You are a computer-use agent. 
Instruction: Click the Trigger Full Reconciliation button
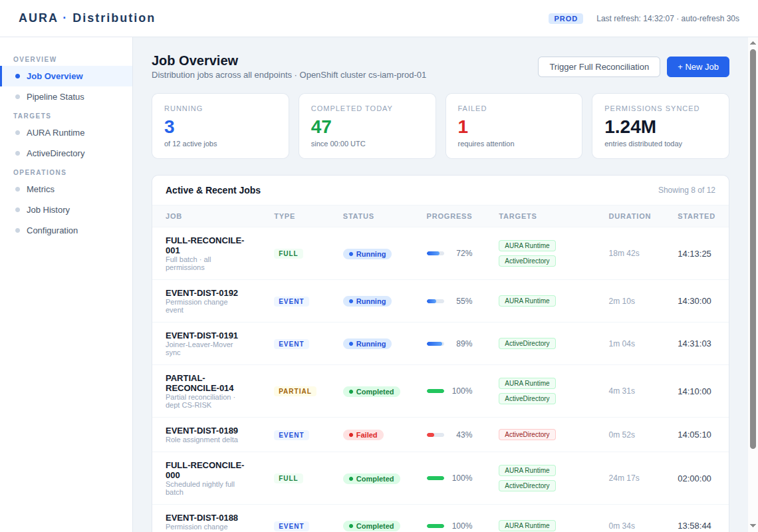click(598, 66)
